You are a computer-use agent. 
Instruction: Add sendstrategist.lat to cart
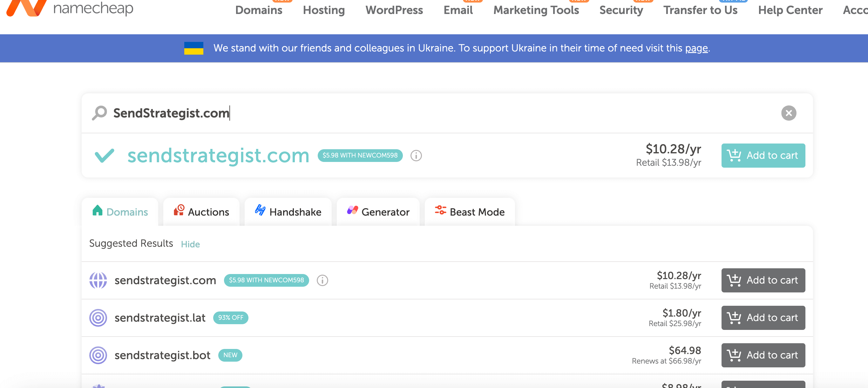pyautogui.click(x=763, y=318)
